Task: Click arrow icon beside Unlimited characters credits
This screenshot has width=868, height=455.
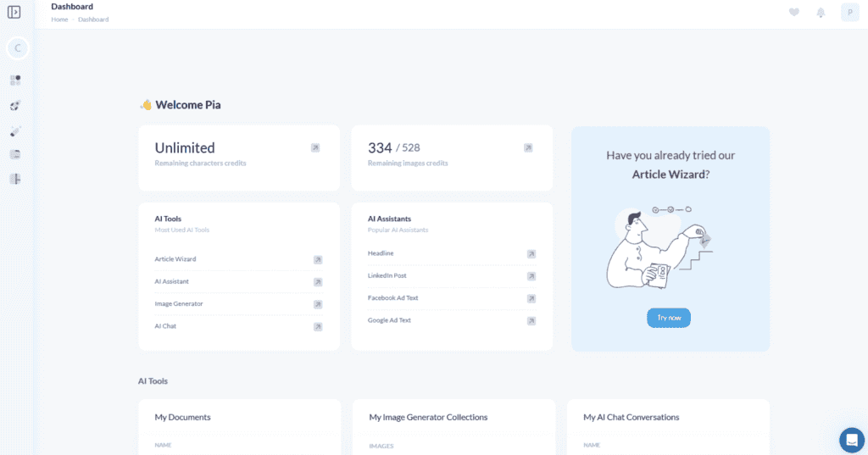Action: [315, 147]
